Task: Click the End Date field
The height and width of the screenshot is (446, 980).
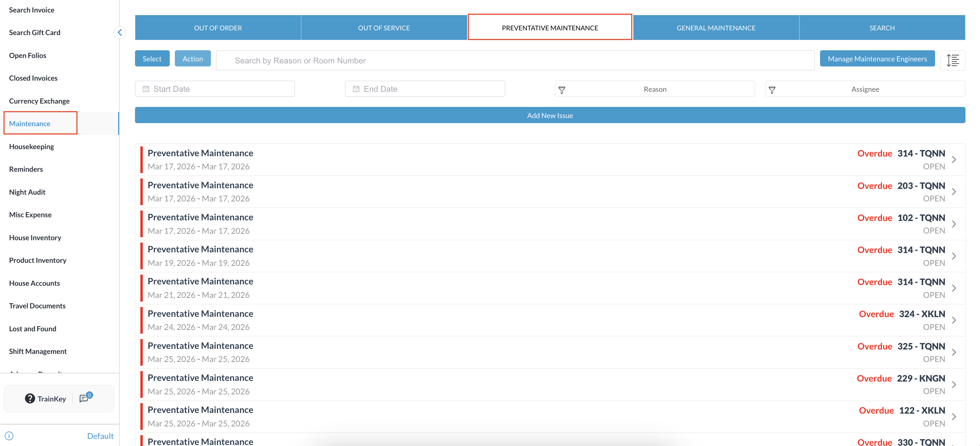Action: tap(425, 89)
